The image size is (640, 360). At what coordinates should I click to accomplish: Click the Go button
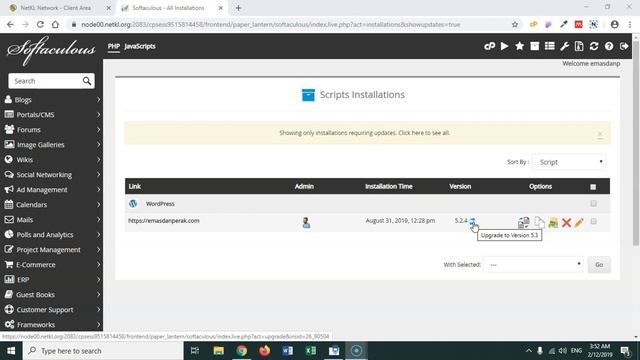click(599, 264)
